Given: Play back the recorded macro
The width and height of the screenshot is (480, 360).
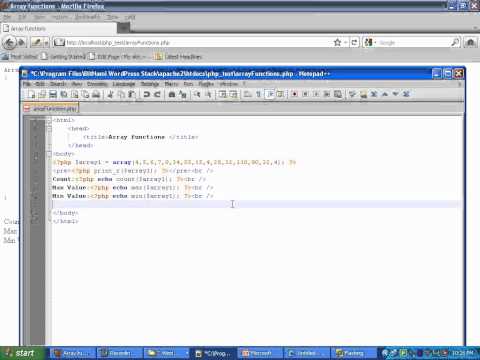Looking at the screenshot, I should pos(316,95).
